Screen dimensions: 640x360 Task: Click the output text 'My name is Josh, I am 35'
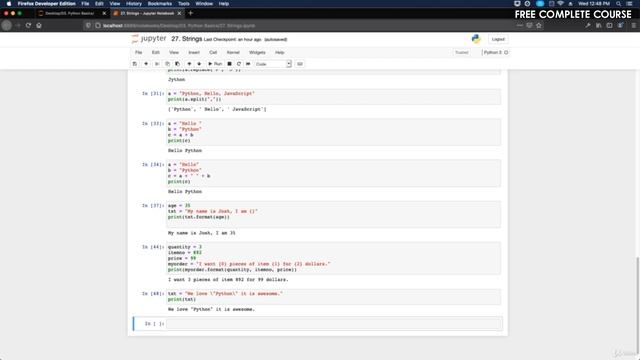[x=202, y=233]
